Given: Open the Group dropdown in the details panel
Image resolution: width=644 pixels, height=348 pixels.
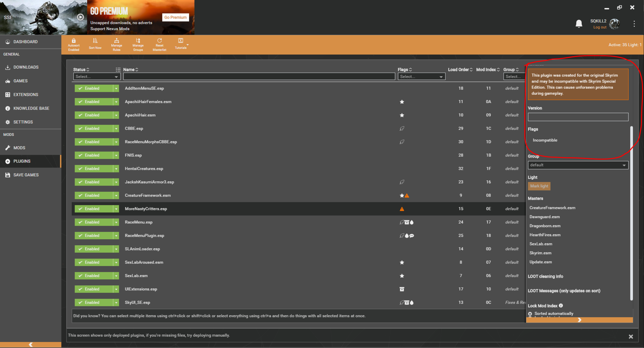Looking at the screenshot, I should click(578, 165).
